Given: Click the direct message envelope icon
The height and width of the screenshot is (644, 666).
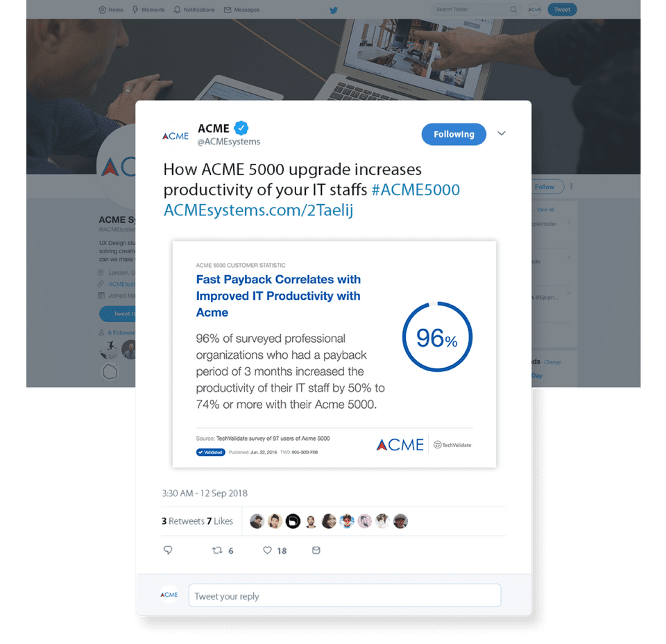Looking at the screenshot, I should click(x=316, y=550).
